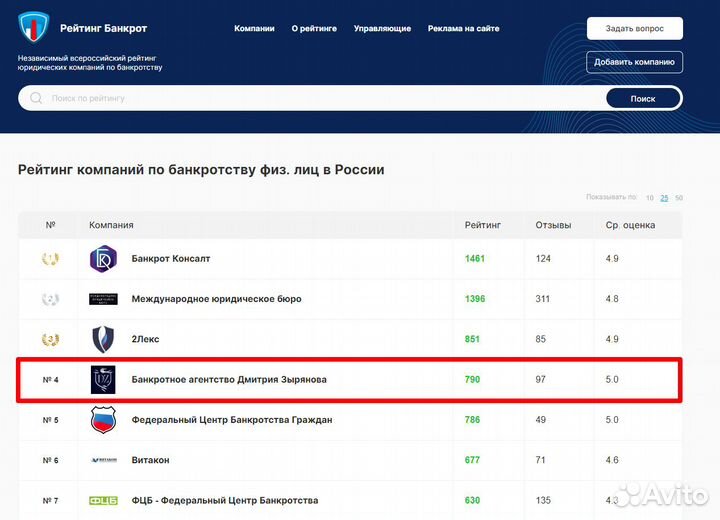Click rating value 790

pyautogui.click(x=472, y=379)
